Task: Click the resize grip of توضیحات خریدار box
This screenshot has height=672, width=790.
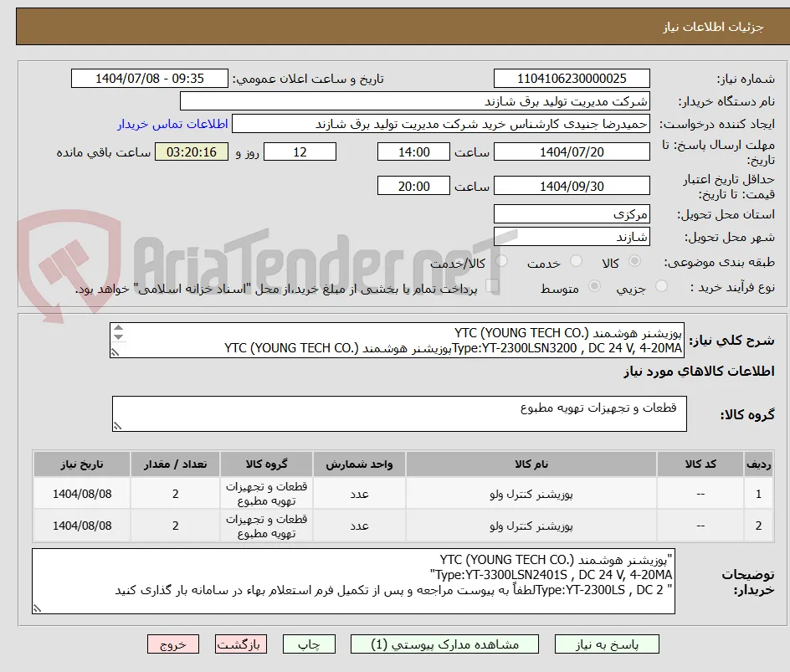Action: [x=37, y=608]
